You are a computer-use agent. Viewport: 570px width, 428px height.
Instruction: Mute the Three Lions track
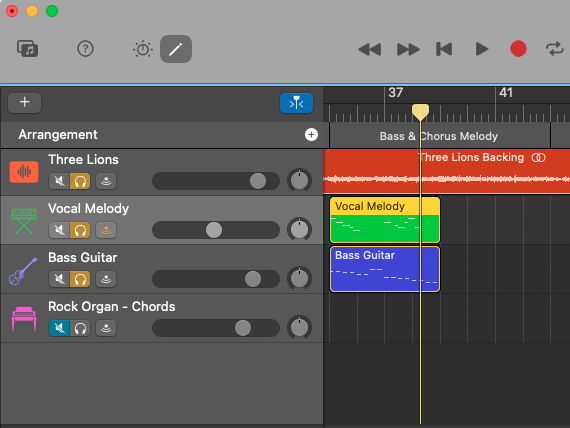[59, 181]
